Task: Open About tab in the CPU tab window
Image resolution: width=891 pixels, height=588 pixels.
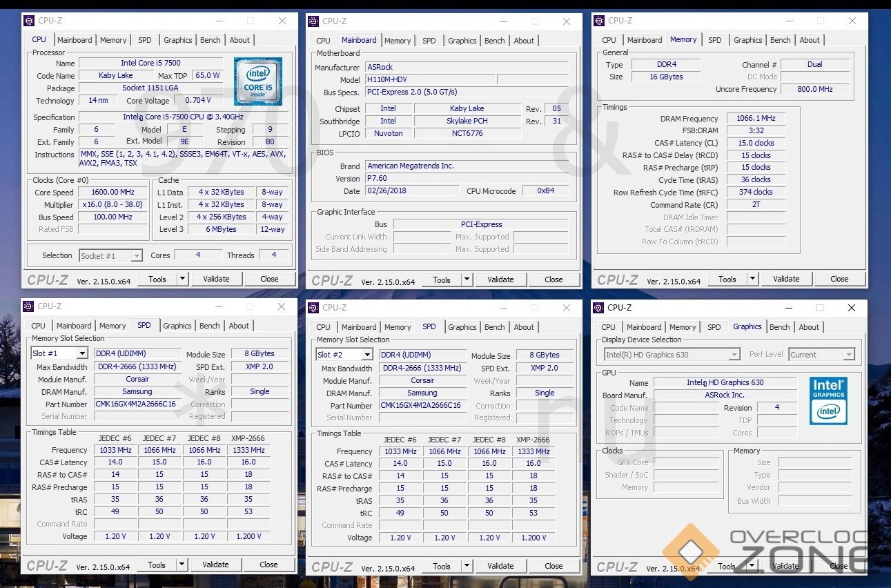Action: 239,40
